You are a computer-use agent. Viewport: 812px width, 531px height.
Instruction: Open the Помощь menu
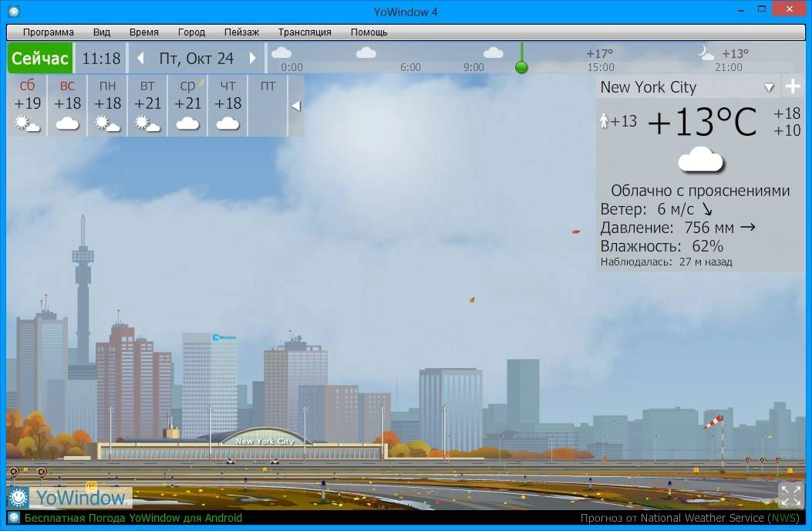click(369, 32)
